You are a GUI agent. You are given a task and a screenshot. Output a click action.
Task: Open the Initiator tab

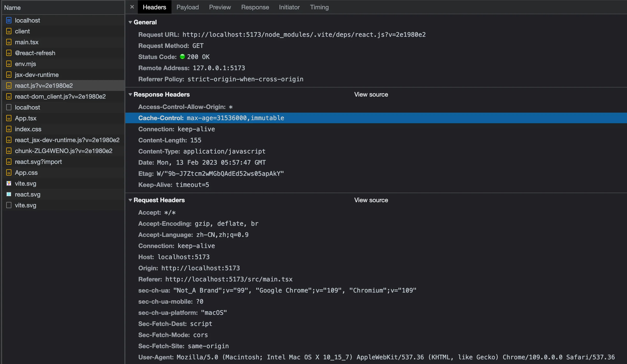tap(289, 7)
